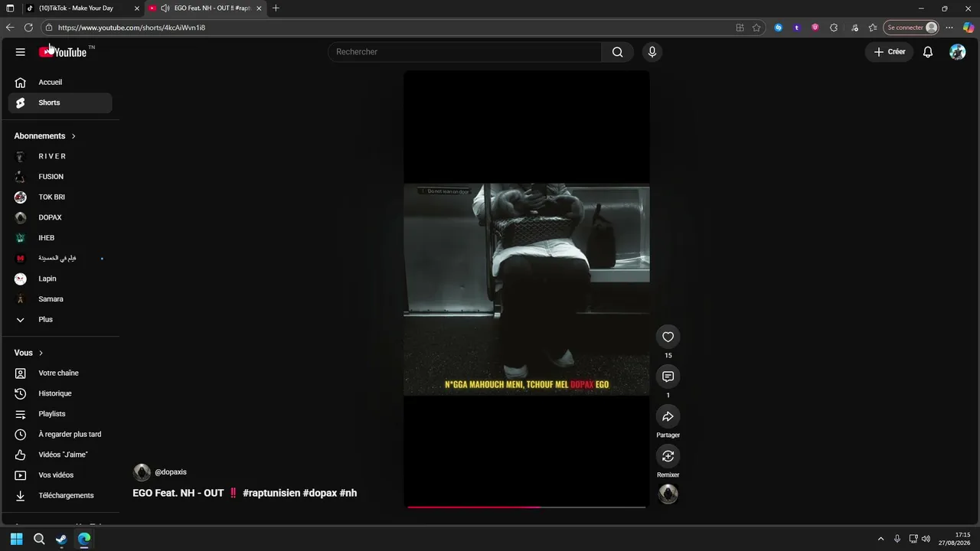Open Votre chaîne in the sidebar
The width and height of the screenshot is (980, 551).
60,373
